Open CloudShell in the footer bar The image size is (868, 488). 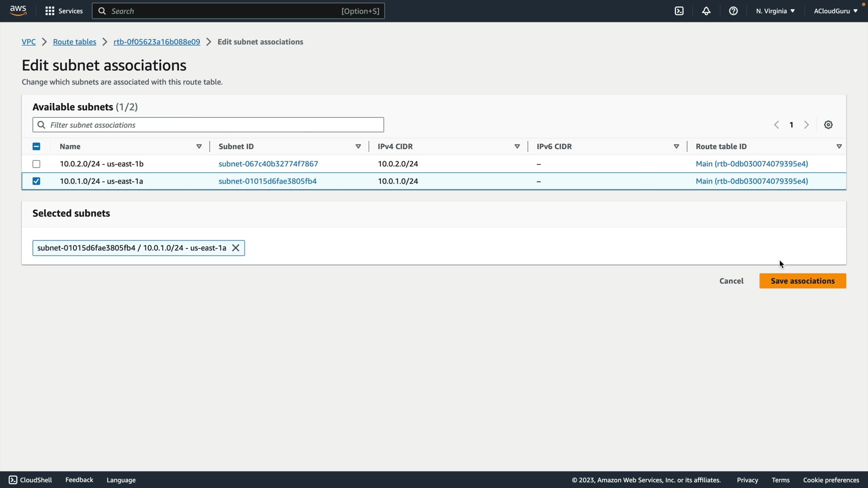click(x=30, y=480)
